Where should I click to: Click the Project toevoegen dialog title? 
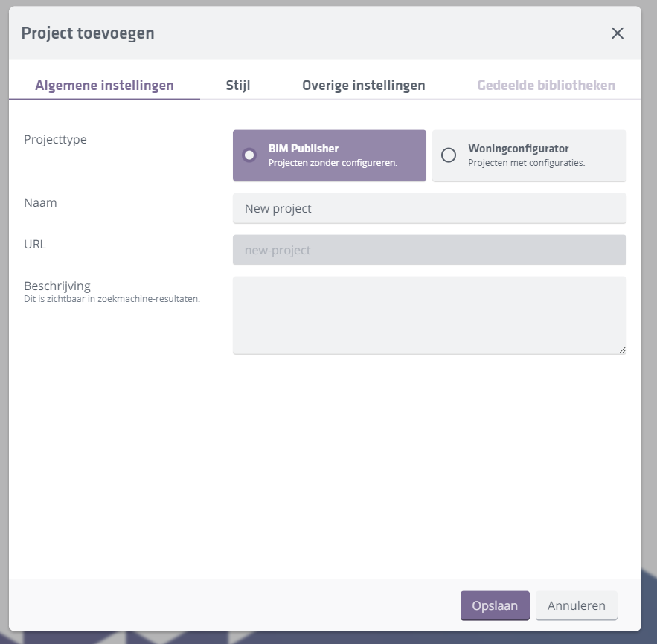tap(89, 33)
